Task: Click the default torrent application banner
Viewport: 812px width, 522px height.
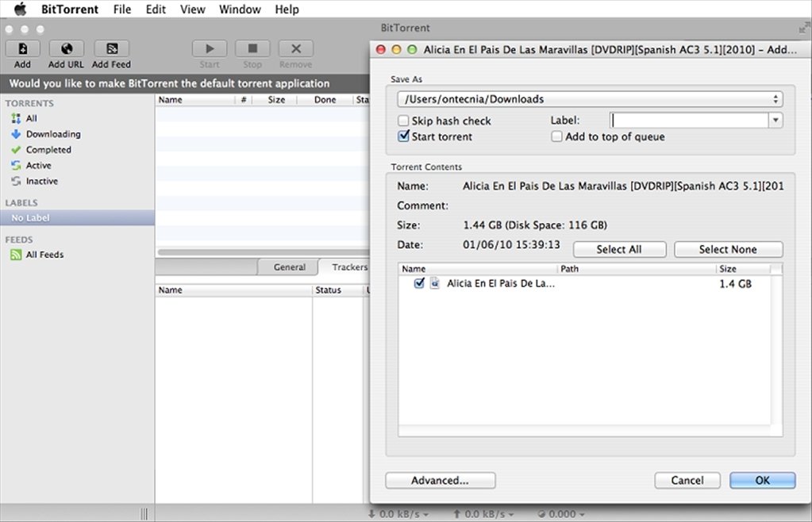Action: point(185,83)
